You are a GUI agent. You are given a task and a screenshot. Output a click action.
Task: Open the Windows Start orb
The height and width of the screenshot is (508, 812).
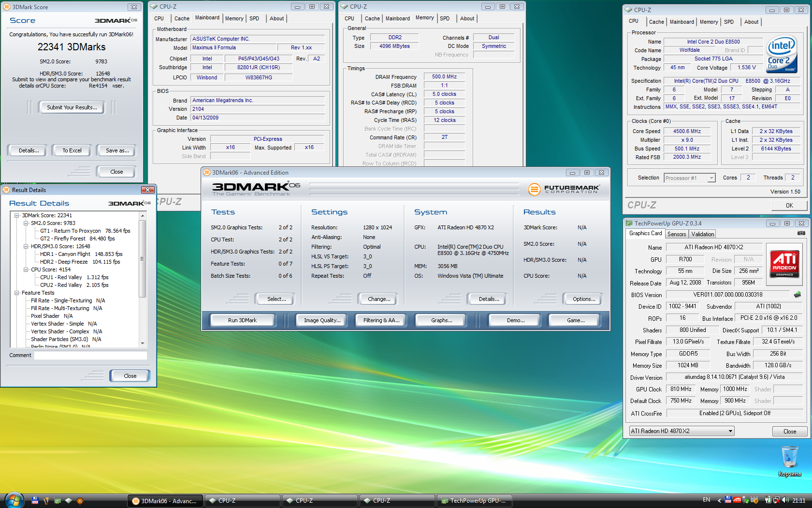tap(14, 500)
